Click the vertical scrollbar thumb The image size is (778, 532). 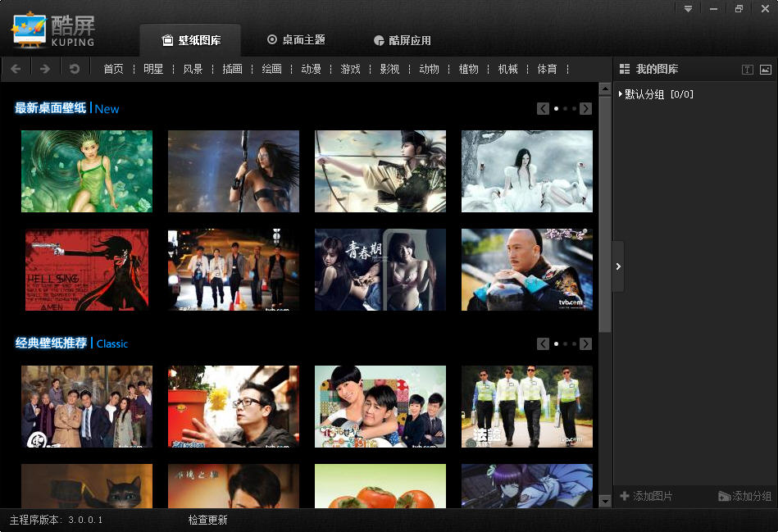point(604,214)
